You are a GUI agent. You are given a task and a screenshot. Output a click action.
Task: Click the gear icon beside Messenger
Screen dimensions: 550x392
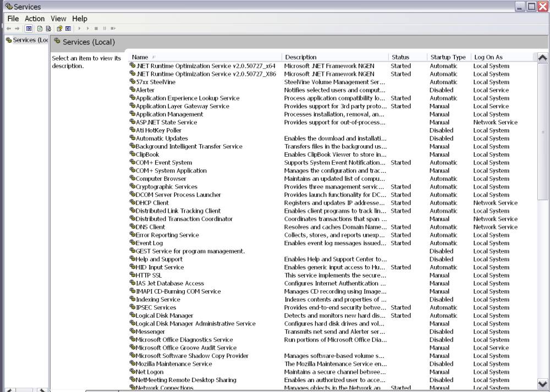[x=132, y=332]
